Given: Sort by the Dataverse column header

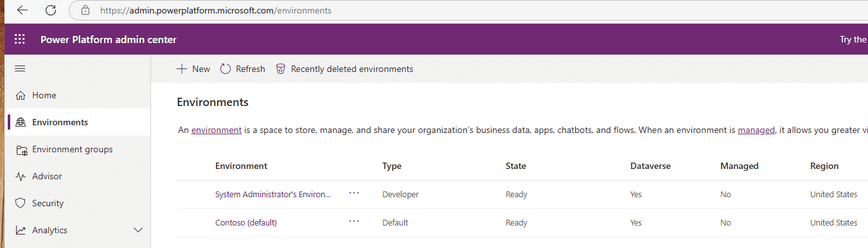Looking at the screenshot, I should coord(650,166).
